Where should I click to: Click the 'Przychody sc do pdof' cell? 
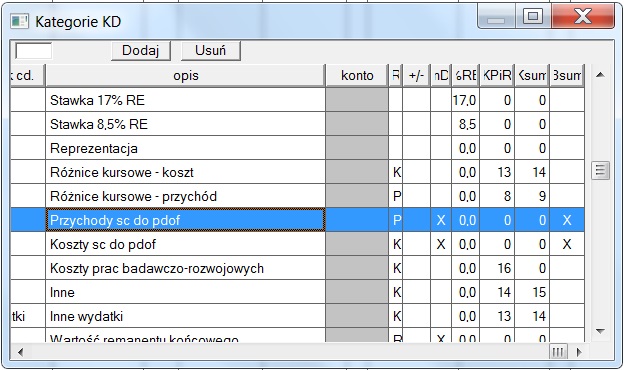[186, 220]
